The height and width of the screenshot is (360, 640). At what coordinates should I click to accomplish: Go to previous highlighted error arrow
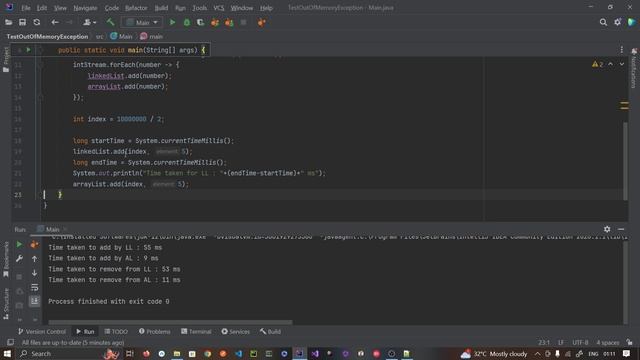611,64
